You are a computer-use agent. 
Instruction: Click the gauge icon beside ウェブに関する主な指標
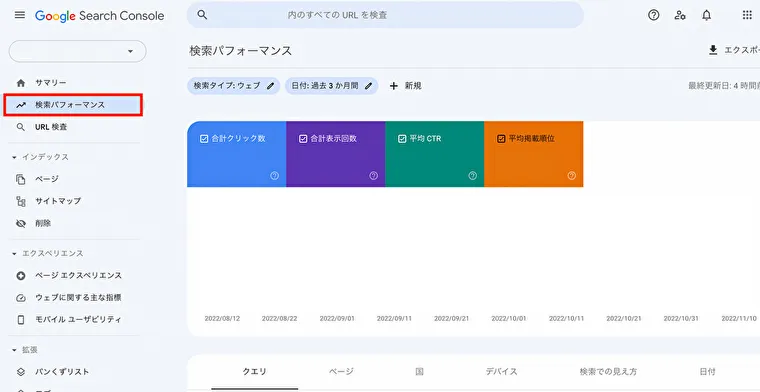click(21, 298)
